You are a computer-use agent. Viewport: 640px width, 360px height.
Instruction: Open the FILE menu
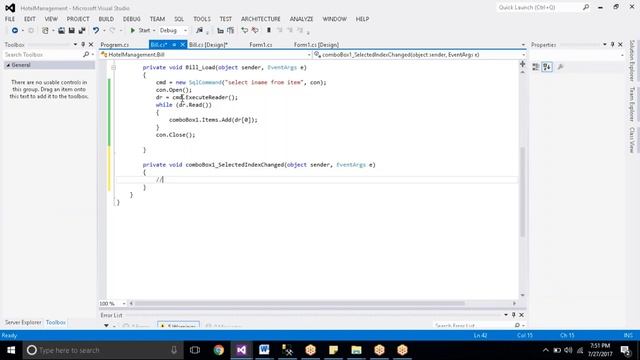[10, 19]
